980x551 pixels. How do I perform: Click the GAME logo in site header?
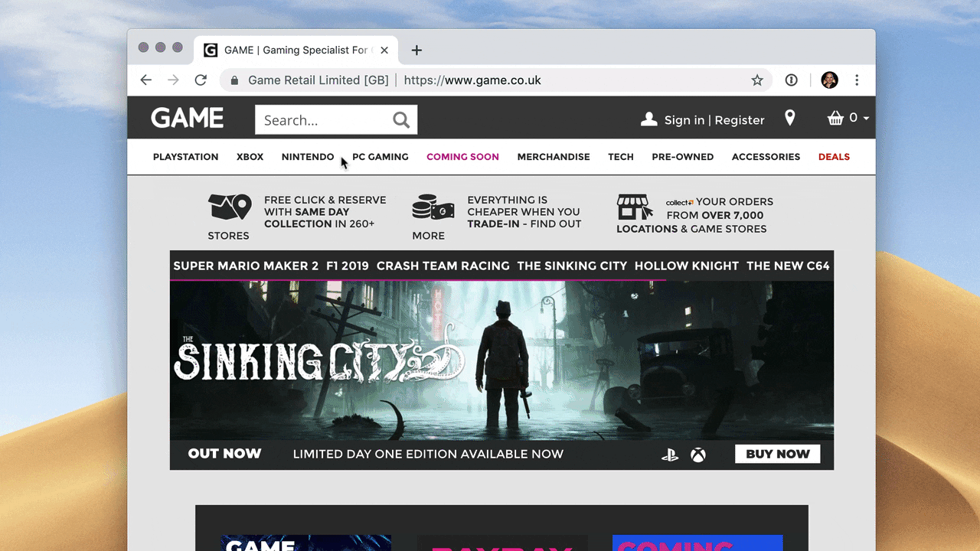(188, 118)
